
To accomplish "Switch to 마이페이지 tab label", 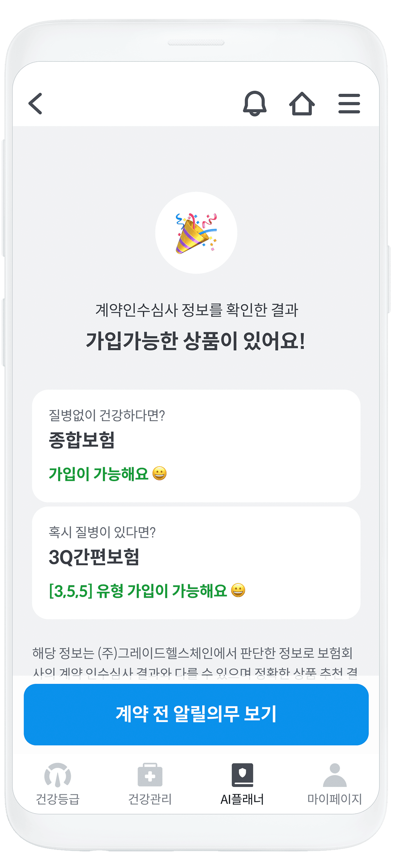I will 335,799.
